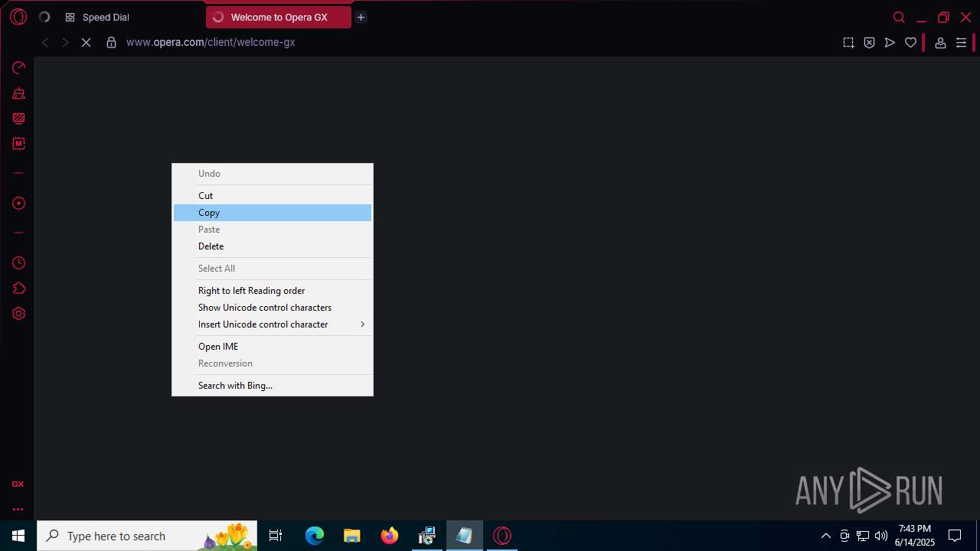Stop loading the page with X button
This screenshot has width=980, height=551.
pyautogui.click(x=86, y=43)
